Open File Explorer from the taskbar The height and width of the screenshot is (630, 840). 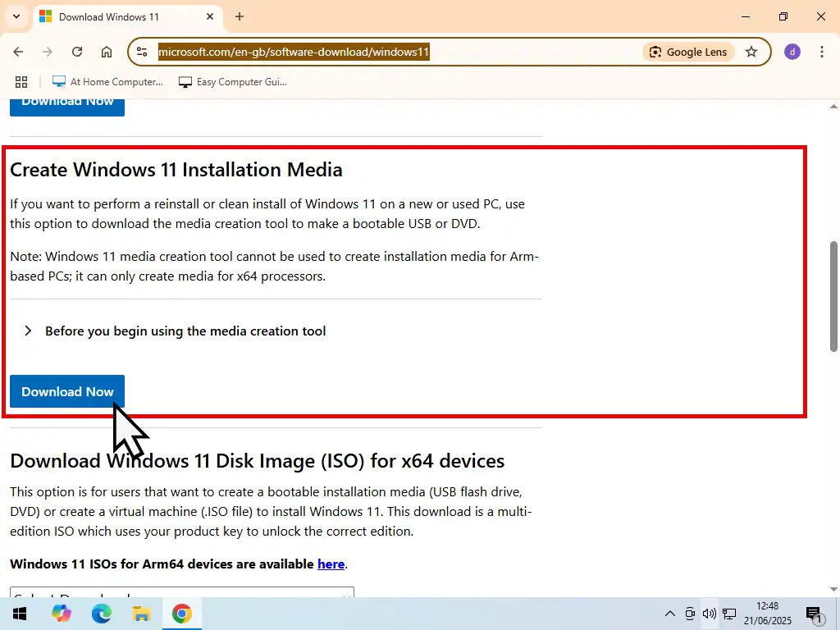141,614
